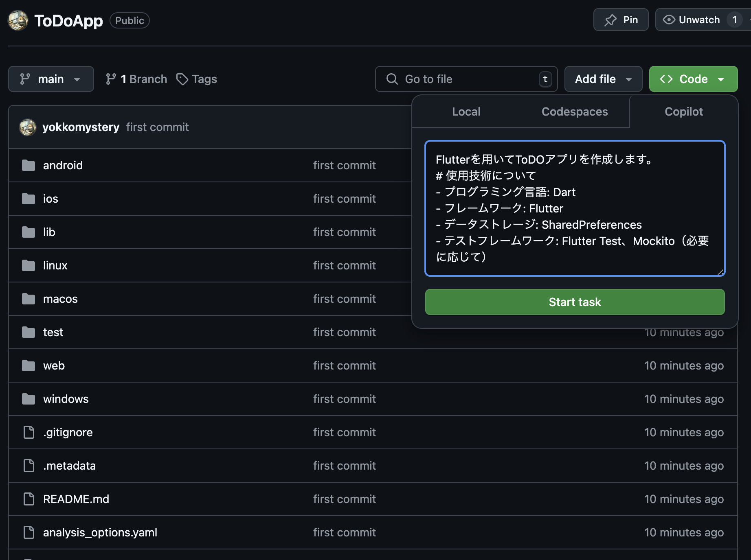
Task: Open analysis_options.yaml file
Action: tap(100, 532)
